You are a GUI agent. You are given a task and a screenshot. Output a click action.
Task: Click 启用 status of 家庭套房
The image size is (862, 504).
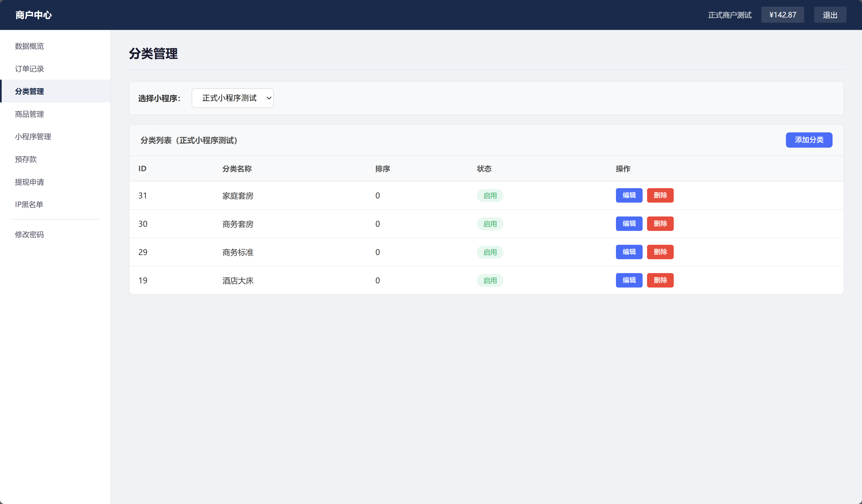[490, 196]
